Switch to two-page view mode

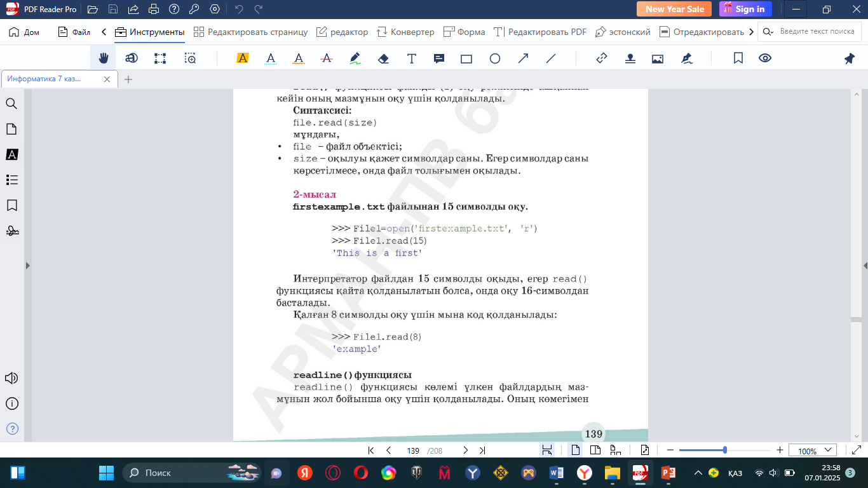click(x=595, y=451)
